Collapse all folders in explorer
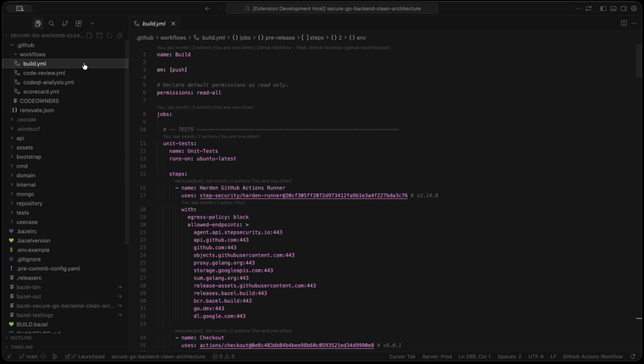The width and height of the screenshot is (644, 364). [120, 36]
